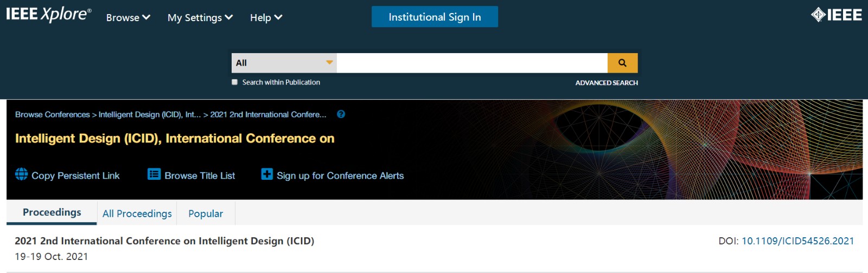Click the Browse Title List icon
This screenshot has height=273, width=868.
(x=154, y=174)
